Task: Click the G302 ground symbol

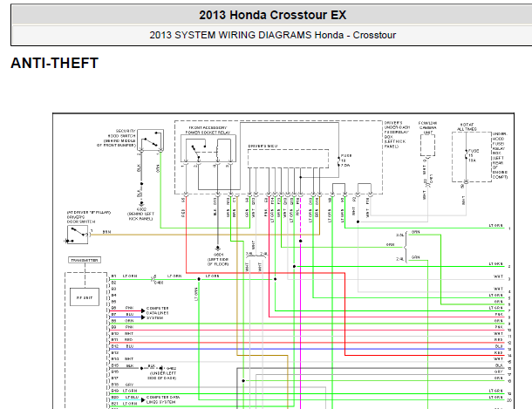Action: tap(141, 203)
